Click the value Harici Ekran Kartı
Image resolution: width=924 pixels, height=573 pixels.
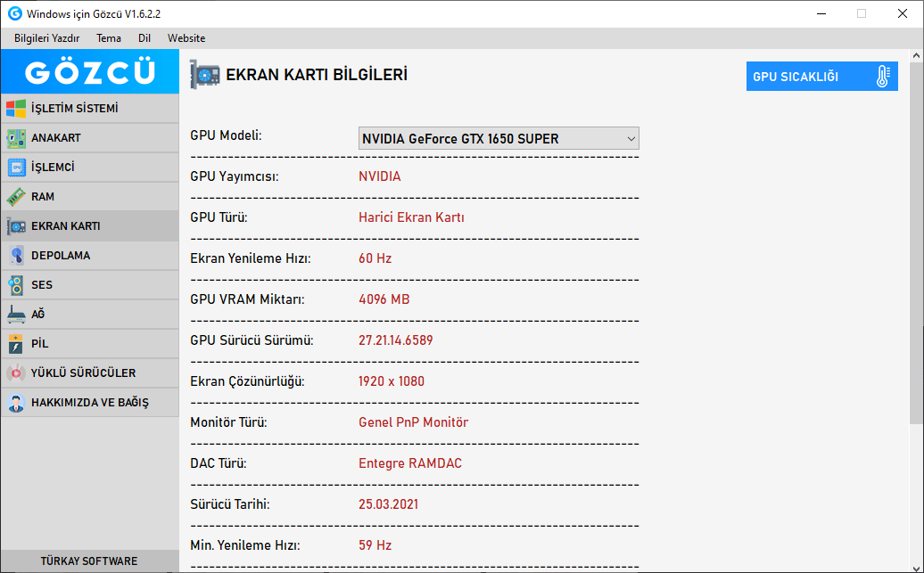tap(411, 217)
